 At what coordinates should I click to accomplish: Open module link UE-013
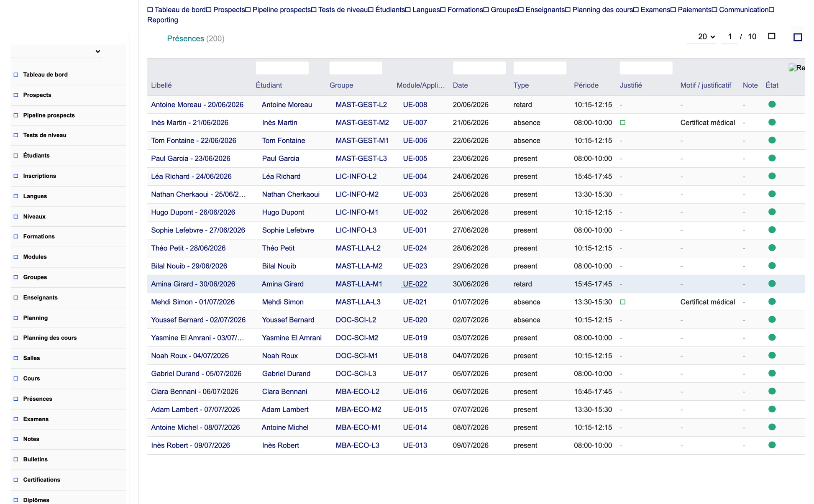tap(415, 445)
